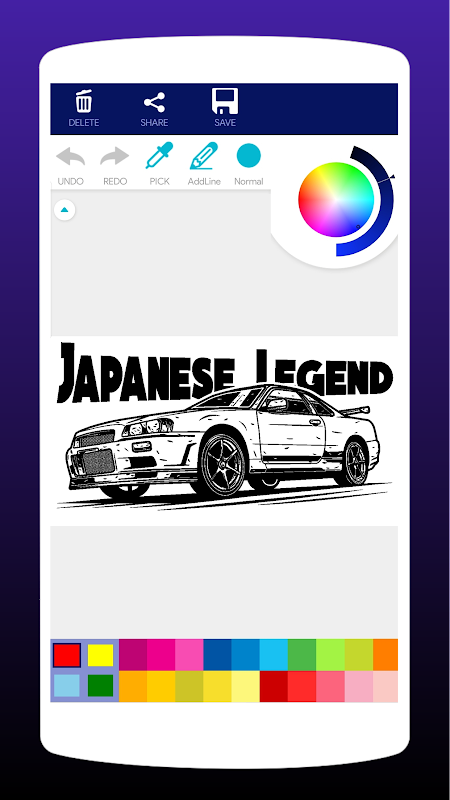Pick the hot pink palette swatch
Viewport: 450px width, 800px height.
[161, 655]
